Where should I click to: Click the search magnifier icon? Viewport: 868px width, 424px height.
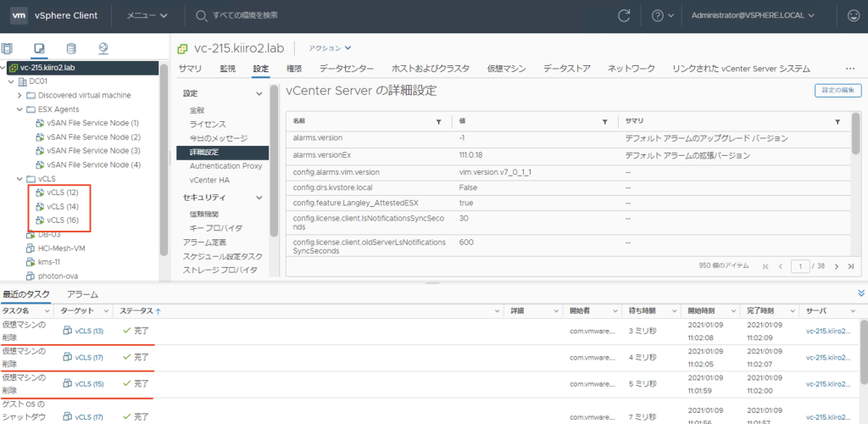(201, 15)
